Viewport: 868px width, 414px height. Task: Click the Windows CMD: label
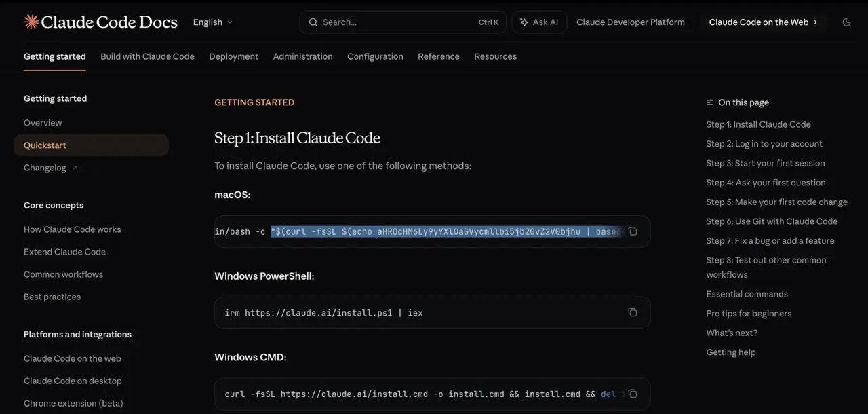[x=250, y=357]
